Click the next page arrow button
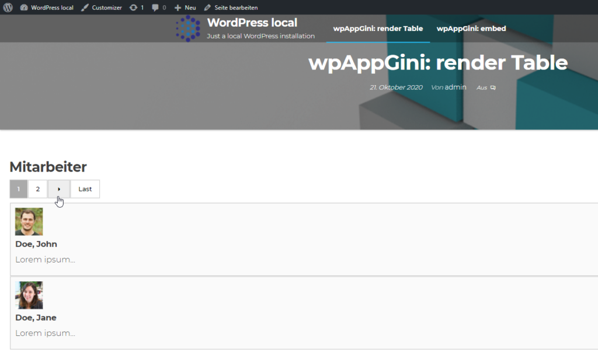 pyautogui.click(x=59, y=189)
